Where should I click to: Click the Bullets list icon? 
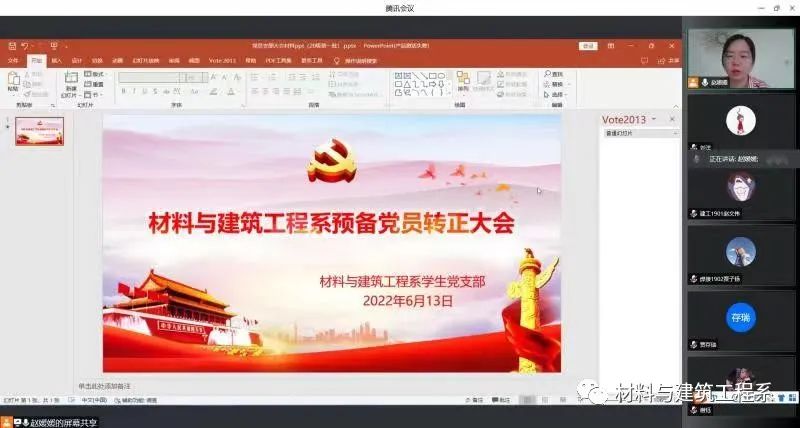pos(254,78)
